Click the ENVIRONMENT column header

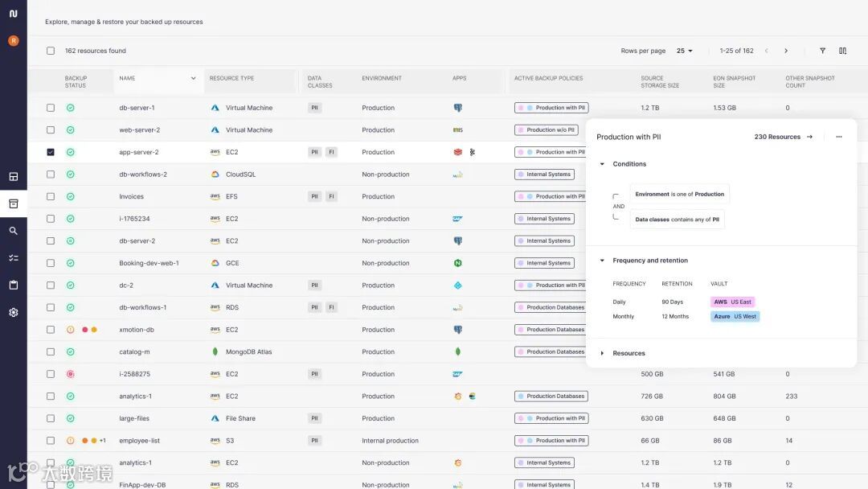pyautogui.click(x=382, y=78)
